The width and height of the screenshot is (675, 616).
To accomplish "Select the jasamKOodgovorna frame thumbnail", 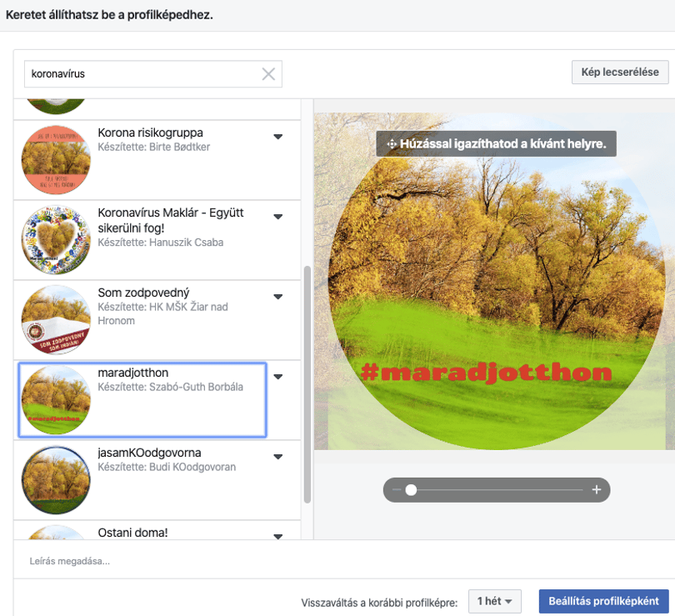I will point(56,480).
